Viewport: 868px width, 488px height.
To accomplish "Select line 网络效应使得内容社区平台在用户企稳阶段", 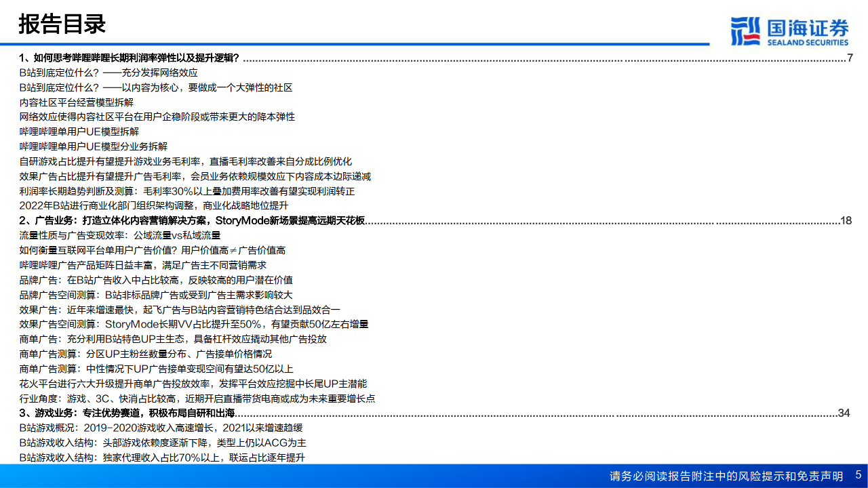I will [157, 117].
